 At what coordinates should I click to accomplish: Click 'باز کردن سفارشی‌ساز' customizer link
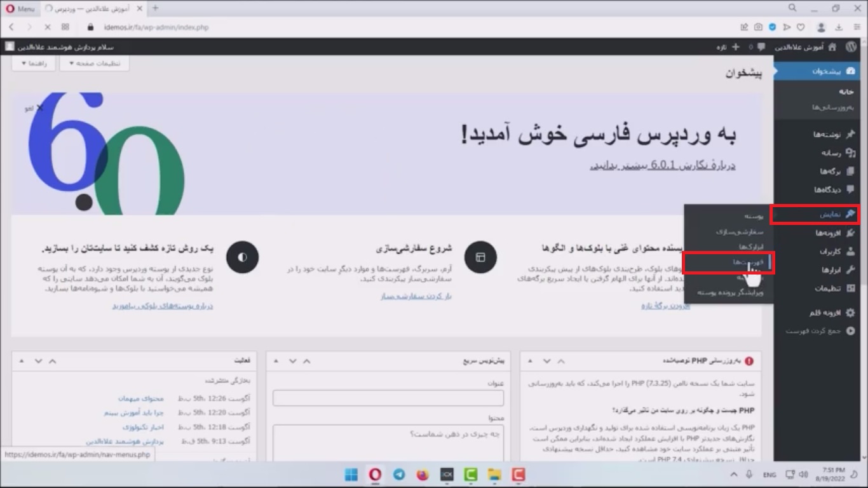[x=416, y=296]
